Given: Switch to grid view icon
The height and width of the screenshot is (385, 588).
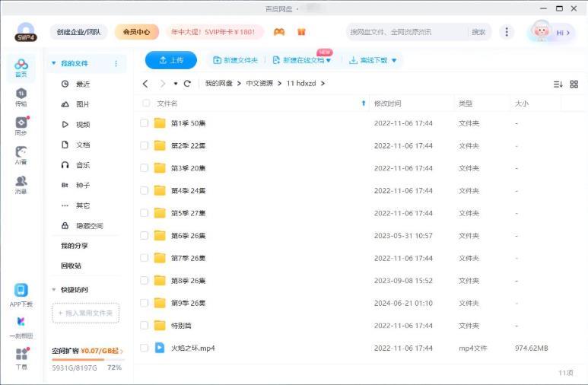Looking at the screenshot, I should [x=574, y=84].
